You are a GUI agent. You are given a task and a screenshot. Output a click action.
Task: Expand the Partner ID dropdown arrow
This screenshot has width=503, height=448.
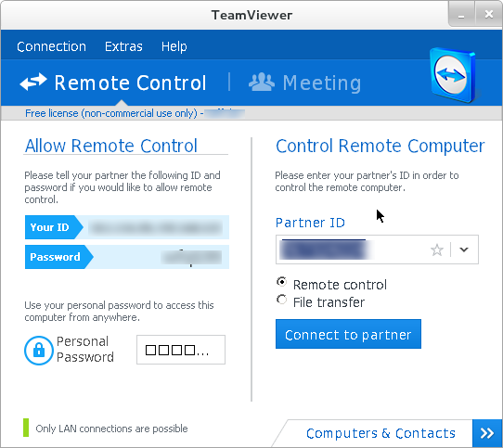click(x=464, y=250)
